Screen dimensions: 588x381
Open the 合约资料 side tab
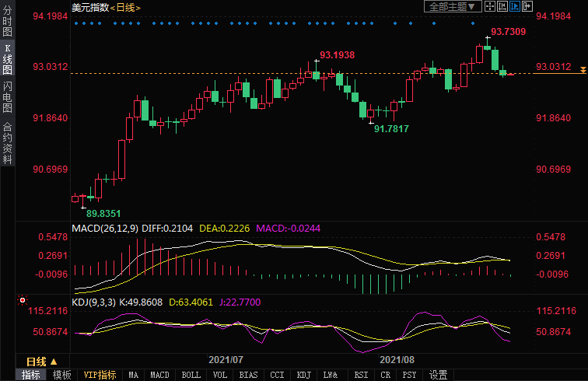[7, 142]
